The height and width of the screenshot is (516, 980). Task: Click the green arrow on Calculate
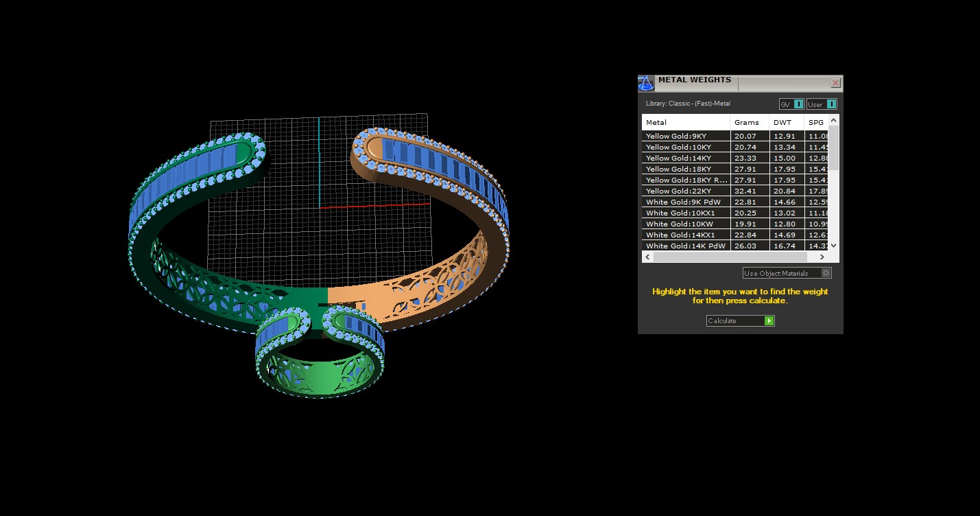tap(769, 320)
